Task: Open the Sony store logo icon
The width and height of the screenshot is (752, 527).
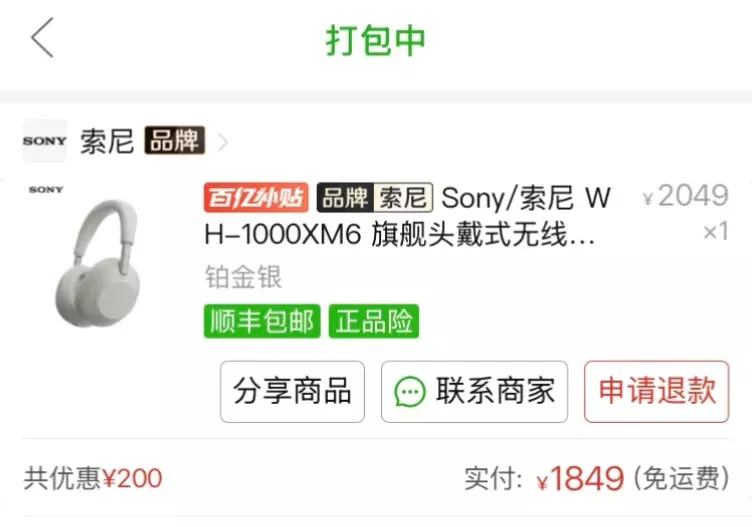Action: point(45,141)
